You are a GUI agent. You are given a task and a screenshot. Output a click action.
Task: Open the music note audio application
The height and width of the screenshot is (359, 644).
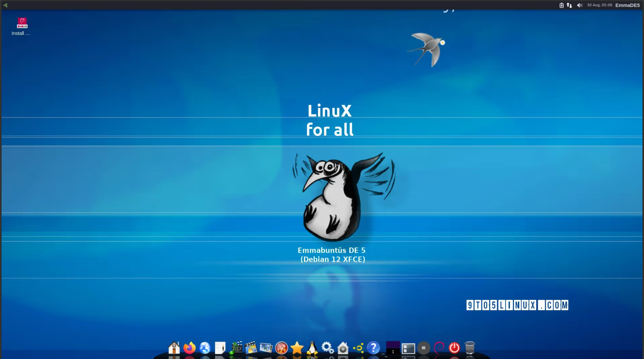[235, 348]
